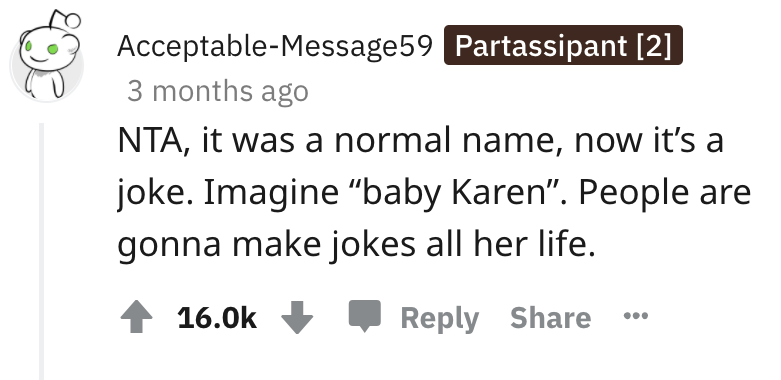Image resolution: width=781 pixels, height=380 pixels.
Task: Upvote the Acceptable-Message59 comment
Action: pos(136,318)
